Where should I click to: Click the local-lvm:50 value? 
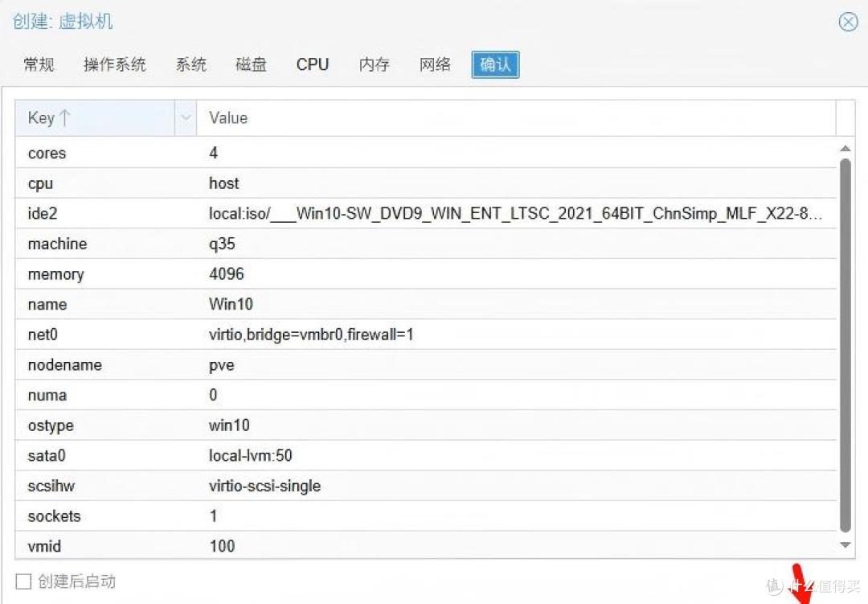[250, 455]
